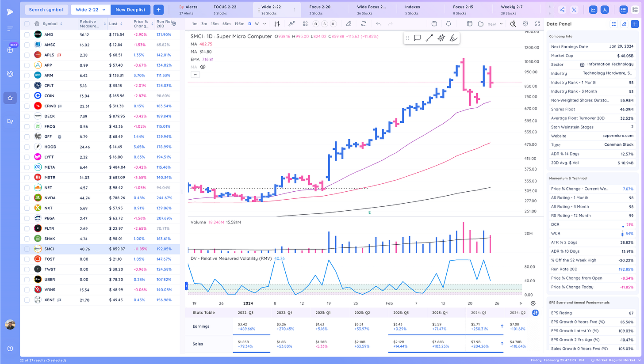Undo the last chart action
This screenshot has width=644, height=364.
[x=378, y=24]
